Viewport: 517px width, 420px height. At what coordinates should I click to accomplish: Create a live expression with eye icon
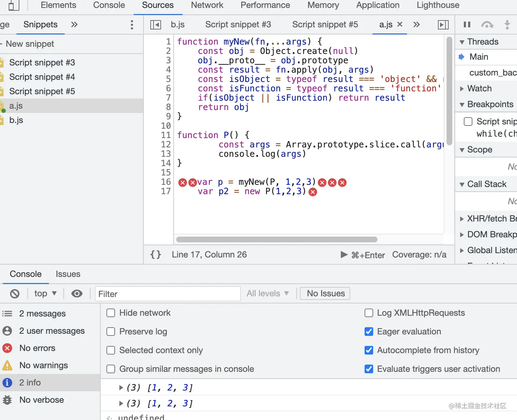tap(77, 294)
